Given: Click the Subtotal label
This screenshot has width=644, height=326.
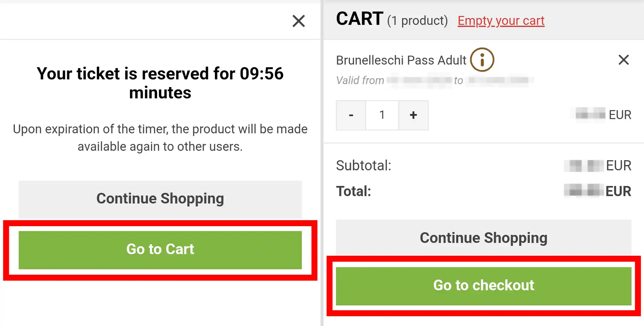Looking at the screenshot, I should pos(364,165).
